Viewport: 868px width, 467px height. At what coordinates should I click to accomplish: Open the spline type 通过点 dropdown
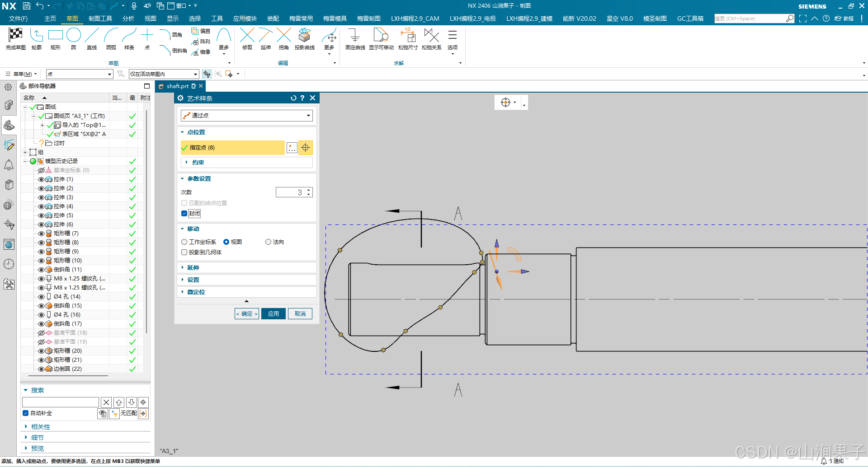coord(246,116)
